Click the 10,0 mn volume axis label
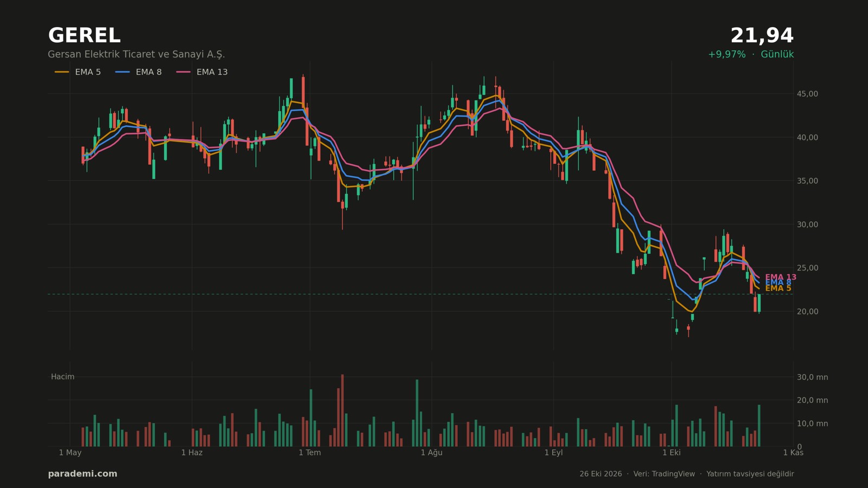This screenshot has width=868, height=488. tap(812, 423)
